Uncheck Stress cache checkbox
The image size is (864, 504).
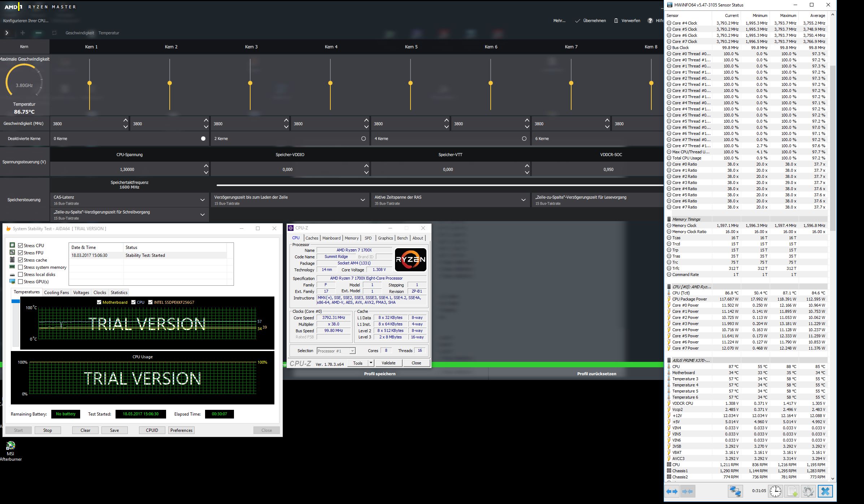[x=21, y=260]
